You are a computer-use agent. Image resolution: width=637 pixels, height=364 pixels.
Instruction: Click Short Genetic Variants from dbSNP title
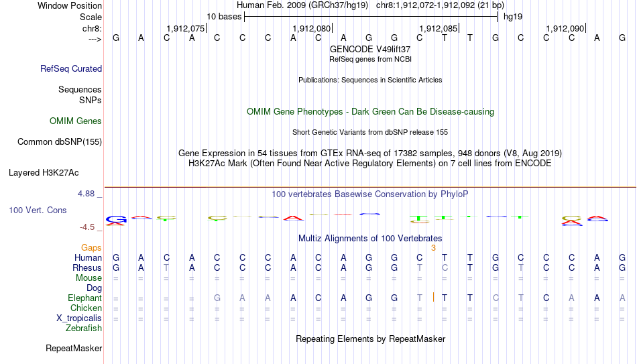point(370,133)
